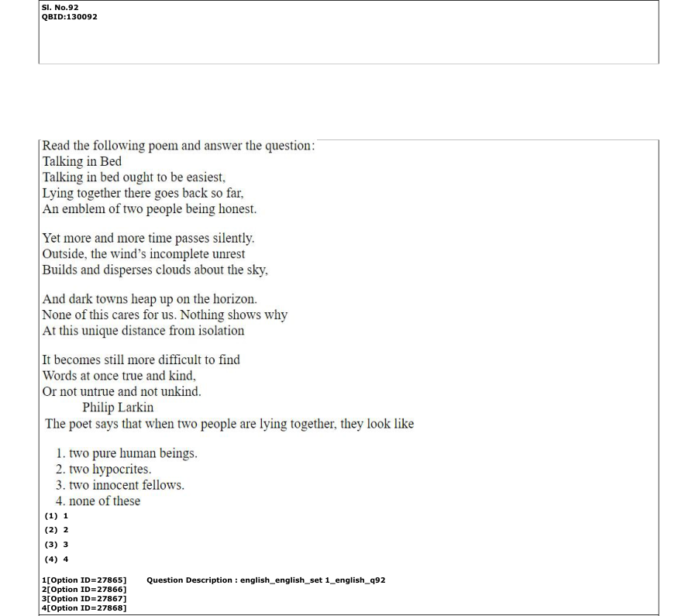The image size is (692, 616).
Task: Click line 'An emblem of two people being honest.'
Action: [149, 208]
